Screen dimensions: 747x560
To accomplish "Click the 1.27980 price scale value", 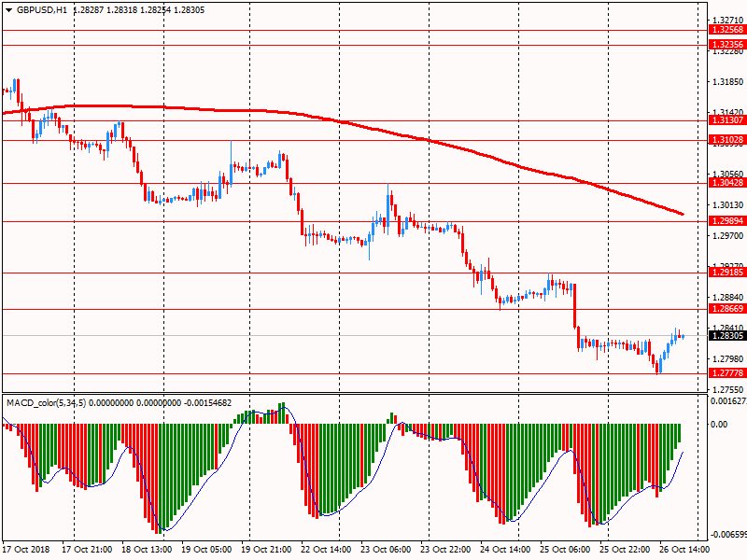I will (728, 358).
